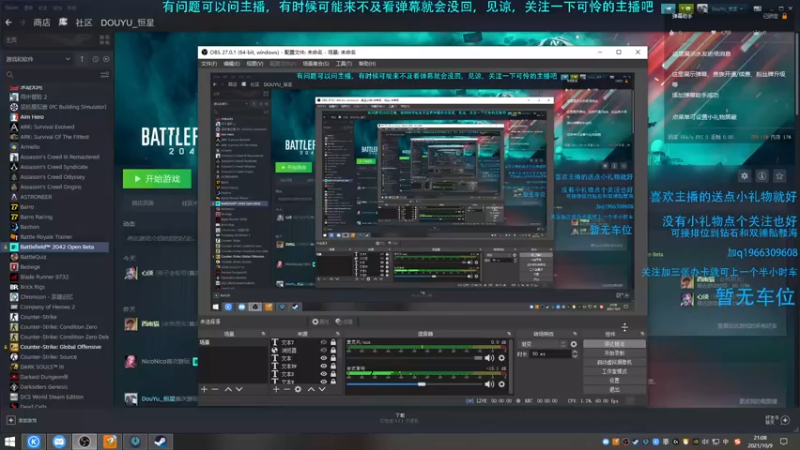This screenshot has height=450, width=800.
Task: Move the scene up with arrow
Action: [228, 389]
